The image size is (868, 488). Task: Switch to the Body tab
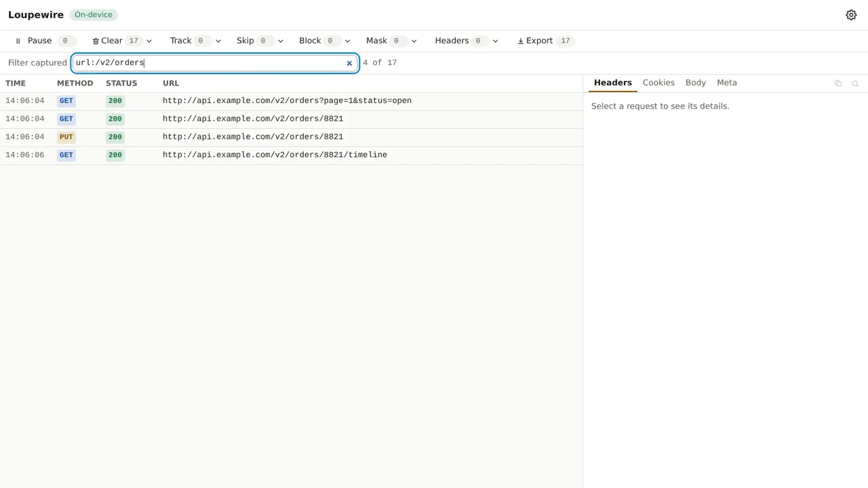tap(696, 83)
